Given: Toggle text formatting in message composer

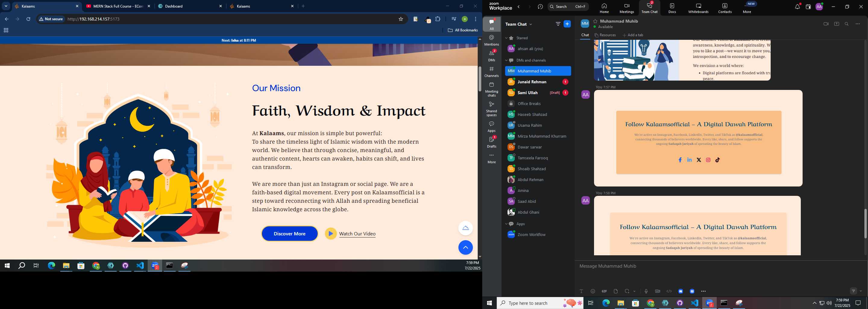Looking at the screenshot, I should [581, 291].
